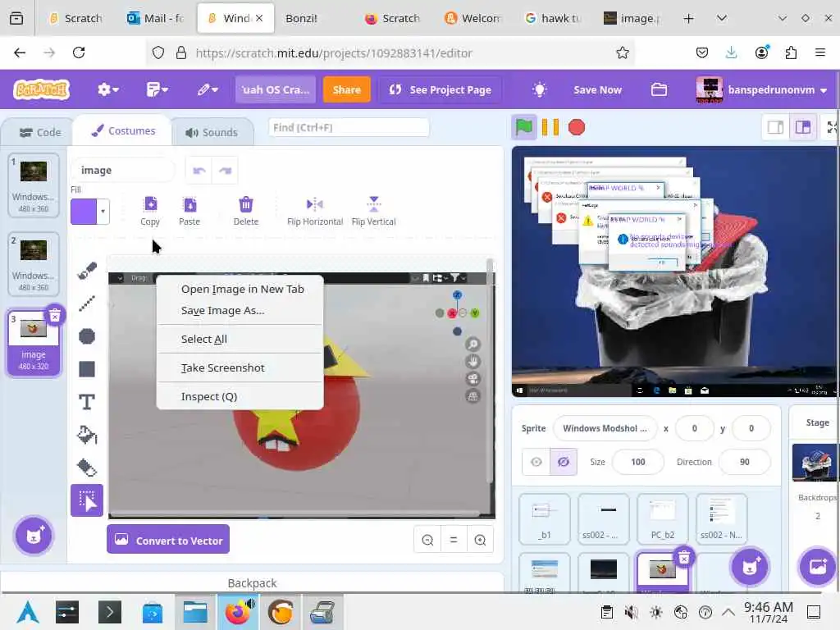Switch to the Sounds tab
This screenshot has height=630, width=840.
pos(212,132)
